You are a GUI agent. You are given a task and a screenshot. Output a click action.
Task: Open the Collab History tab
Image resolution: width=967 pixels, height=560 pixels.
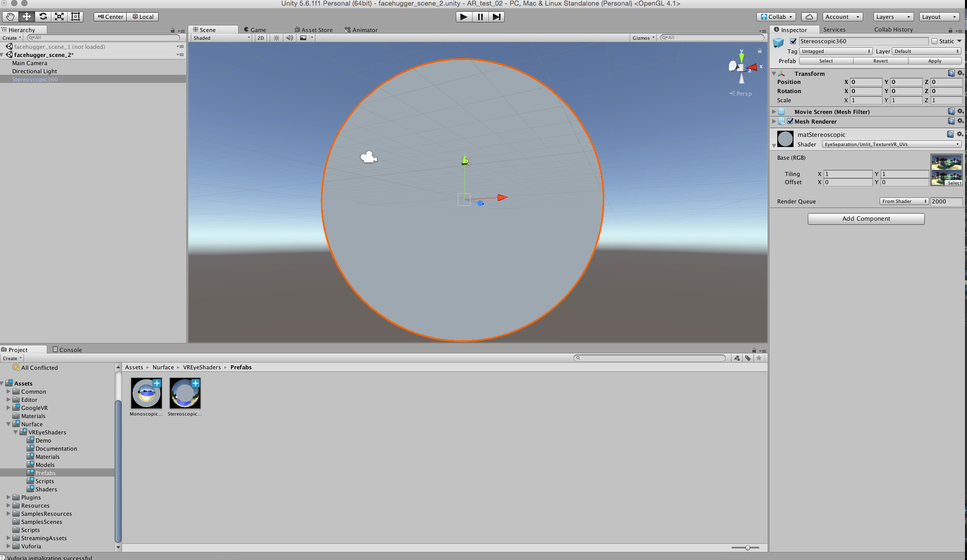pos(893,30)
